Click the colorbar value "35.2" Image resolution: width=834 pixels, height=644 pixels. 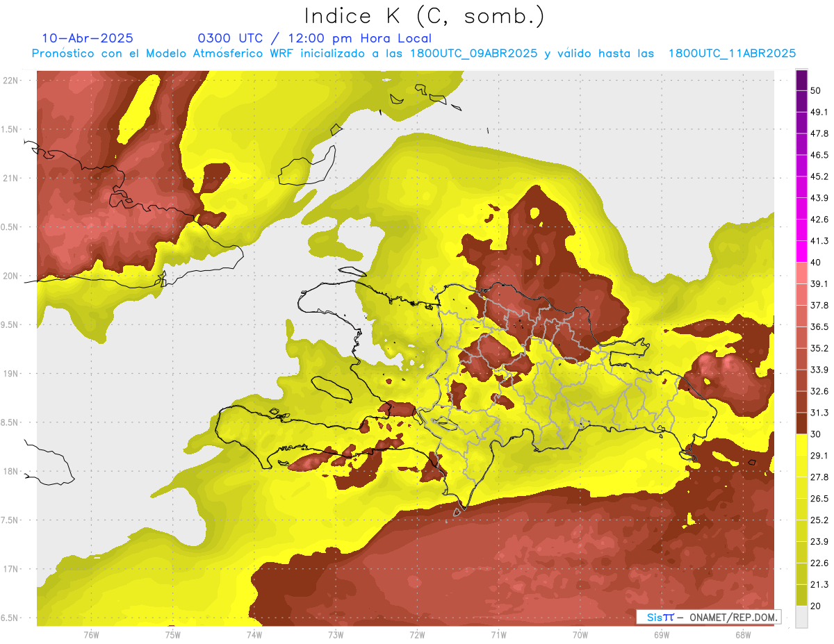click(x=819, y=348)
